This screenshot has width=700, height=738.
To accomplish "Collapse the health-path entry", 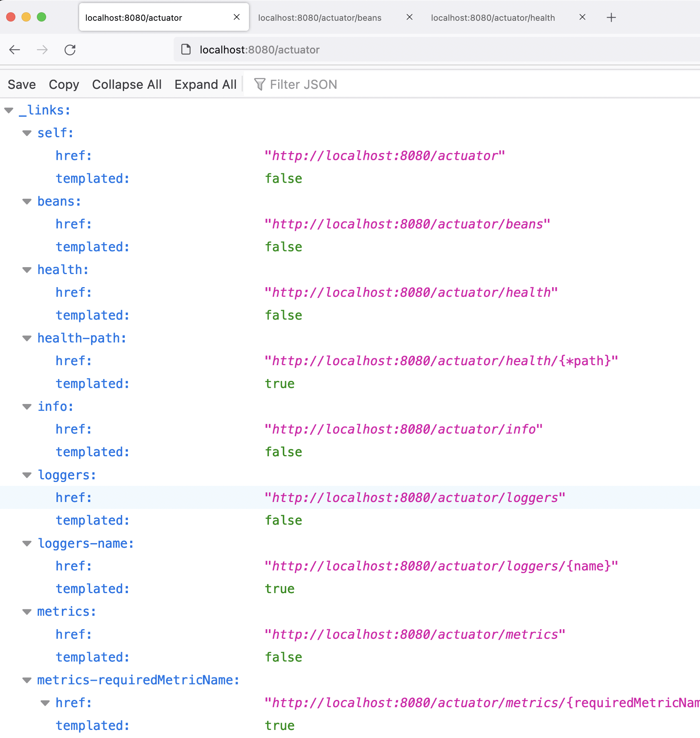I will click(27, 338).
